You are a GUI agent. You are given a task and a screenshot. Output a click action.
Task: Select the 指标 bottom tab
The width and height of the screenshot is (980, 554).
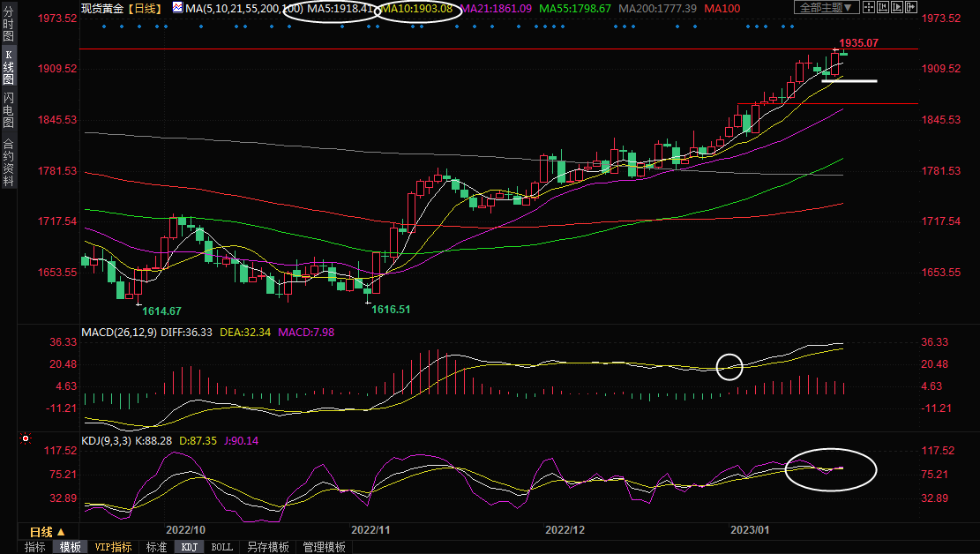click(35, 547)
